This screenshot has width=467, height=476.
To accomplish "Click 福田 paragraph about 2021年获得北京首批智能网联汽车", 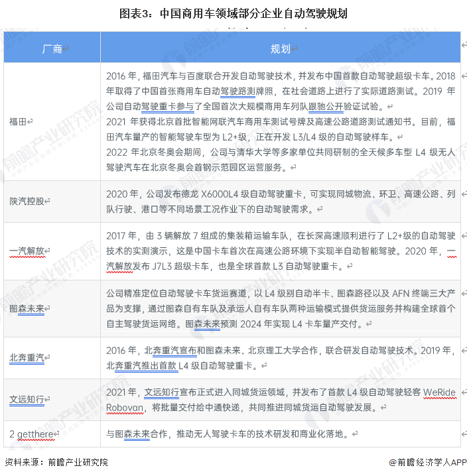I will tap(281, 129).
